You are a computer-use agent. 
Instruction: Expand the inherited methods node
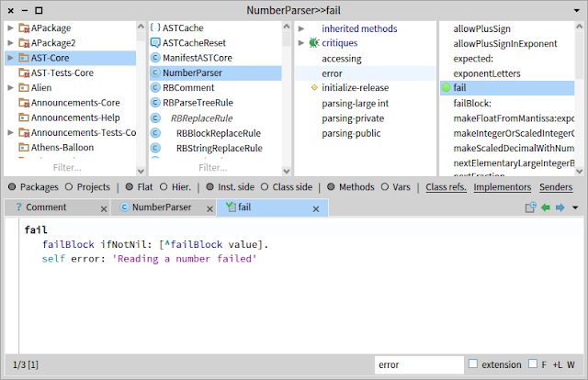[x=301, y=28]
